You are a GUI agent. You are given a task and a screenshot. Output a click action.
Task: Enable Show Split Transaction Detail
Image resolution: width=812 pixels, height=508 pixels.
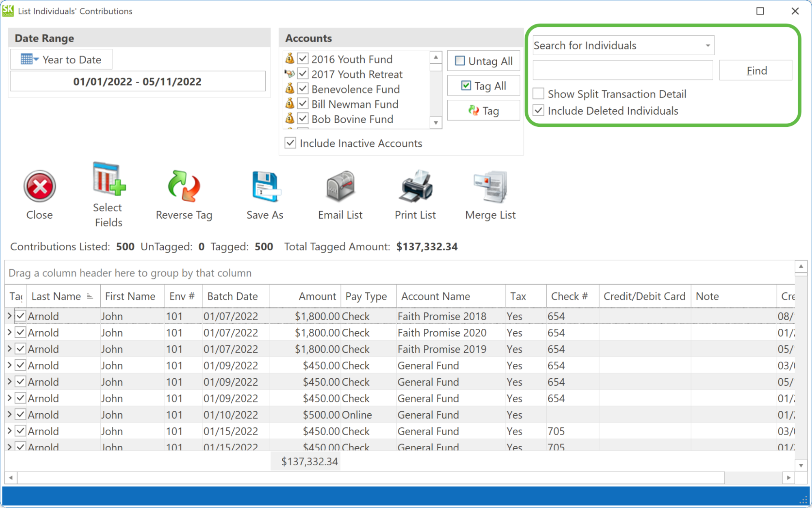[539, 93]
